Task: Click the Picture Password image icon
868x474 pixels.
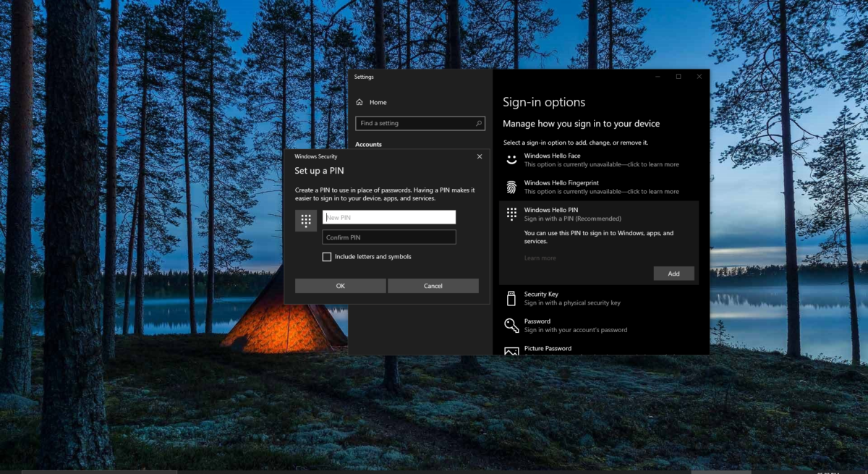Action: click(512, 350)
